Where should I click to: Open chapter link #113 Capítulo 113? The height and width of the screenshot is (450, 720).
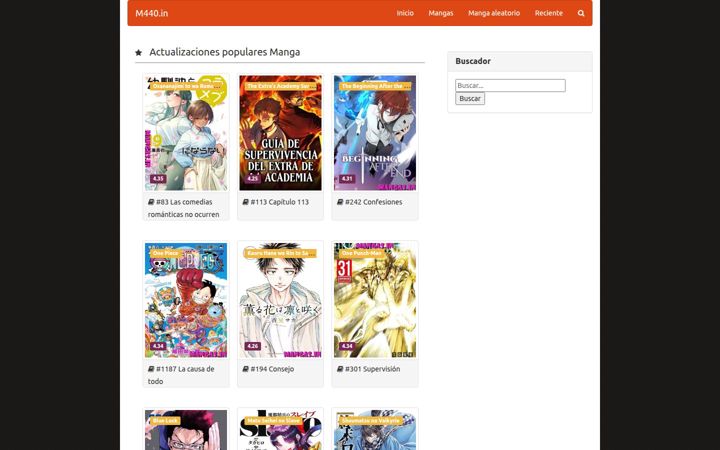pos(280,202)
